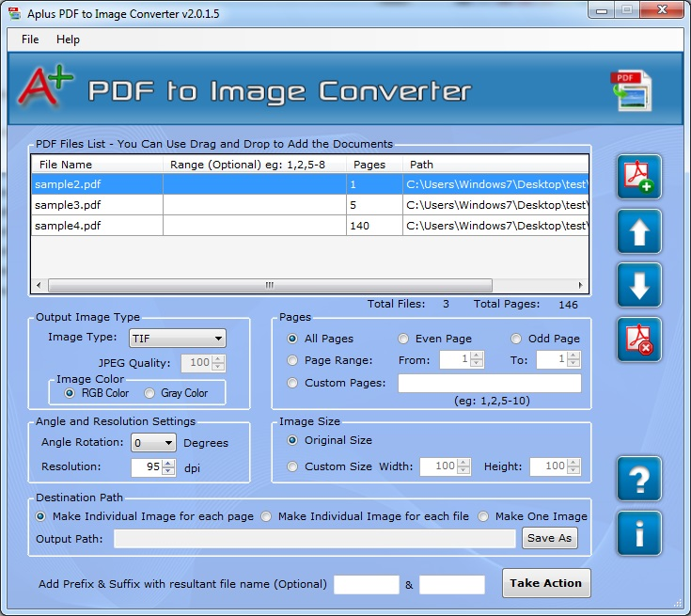This screenshot has width=691, height=616.
Task: Increase Resolution dpi with up arrow
Action: tap(168, 464)
